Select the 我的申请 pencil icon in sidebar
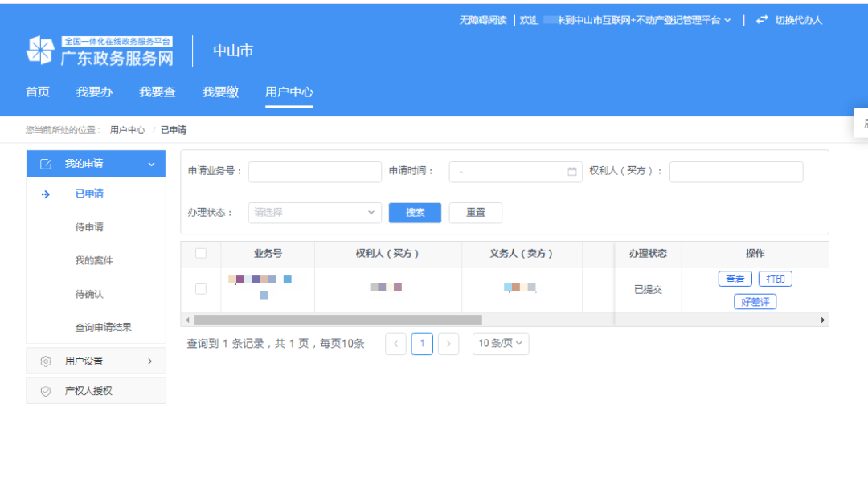The image size is (868, 481). [x=44, y=163]
